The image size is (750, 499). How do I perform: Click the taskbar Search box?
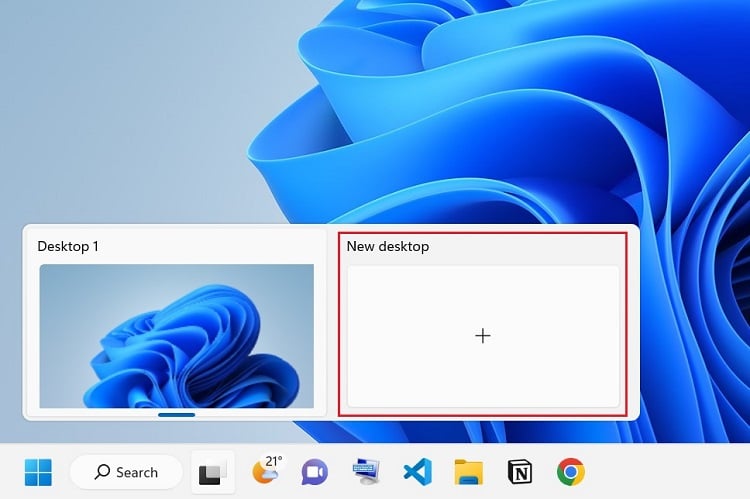127,472
